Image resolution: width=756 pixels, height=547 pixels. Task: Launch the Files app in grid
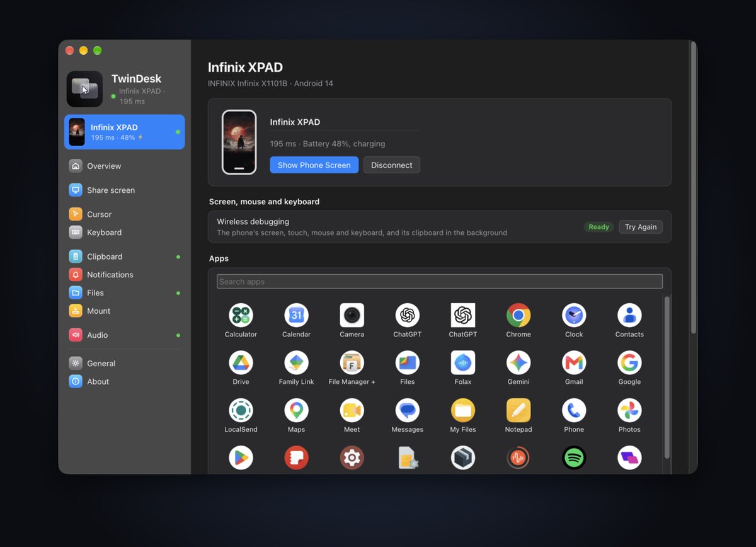tap(408, 362)
